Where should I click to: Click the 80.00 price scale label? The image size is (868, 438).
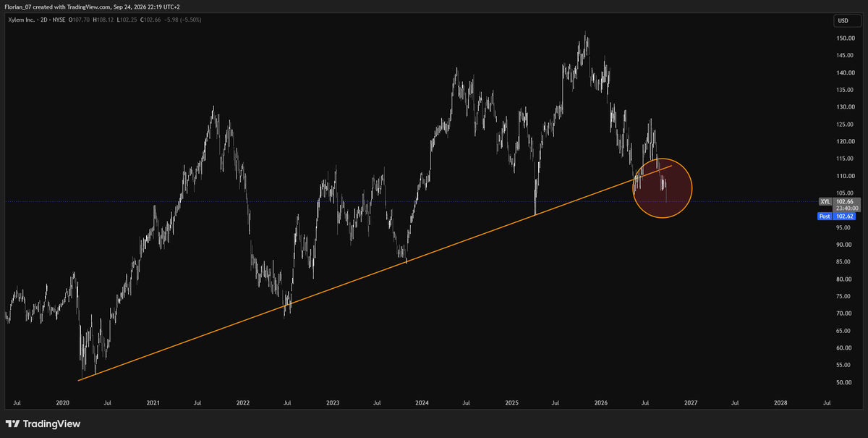(845, 279)
